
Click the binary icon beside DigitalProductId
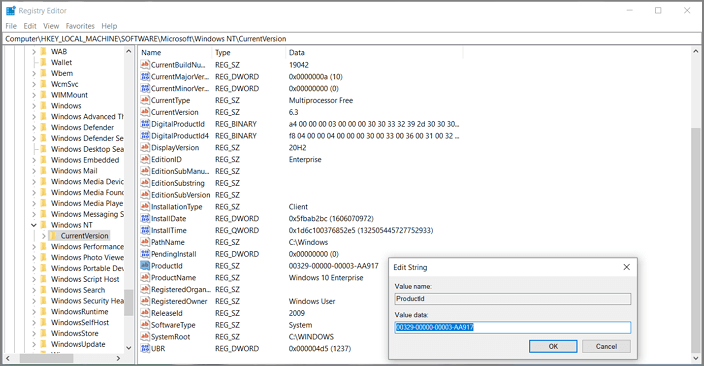145,124
